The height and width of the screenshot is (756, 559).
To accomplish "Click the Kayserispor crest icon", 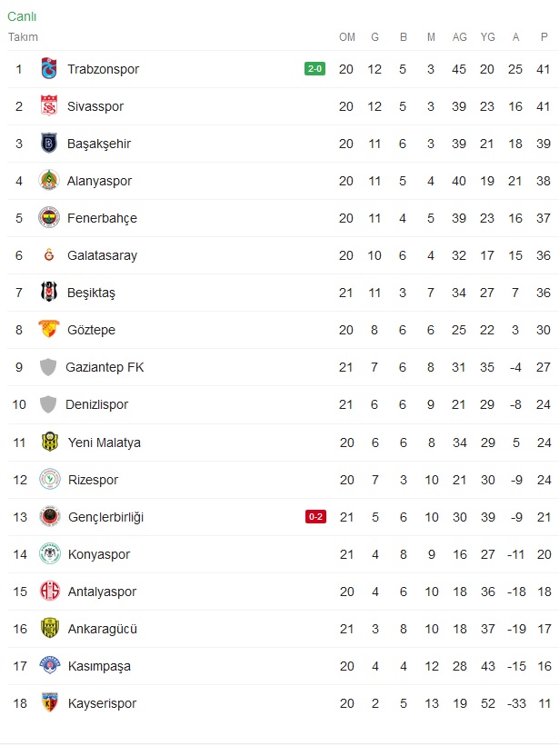I will [50, 703].
